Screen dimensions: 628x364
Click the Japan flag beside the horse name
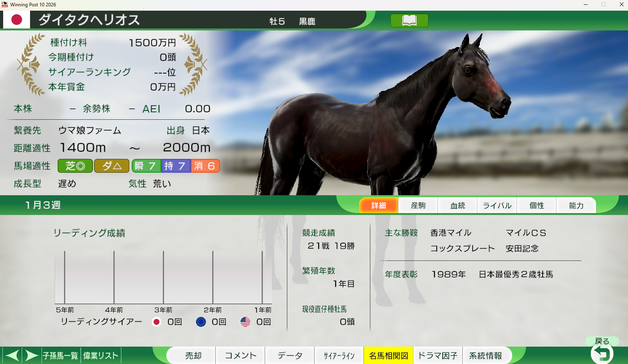tap(17, 20)
